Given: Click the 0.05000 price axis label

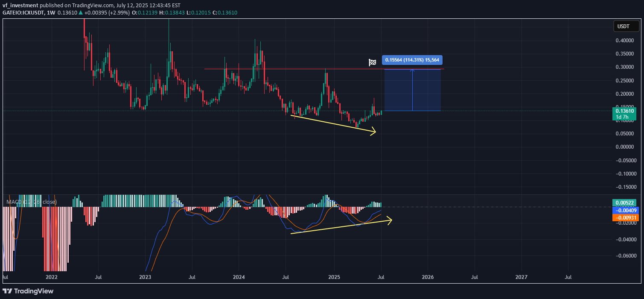Looking at the screenshot, I should tap(626, 134).
